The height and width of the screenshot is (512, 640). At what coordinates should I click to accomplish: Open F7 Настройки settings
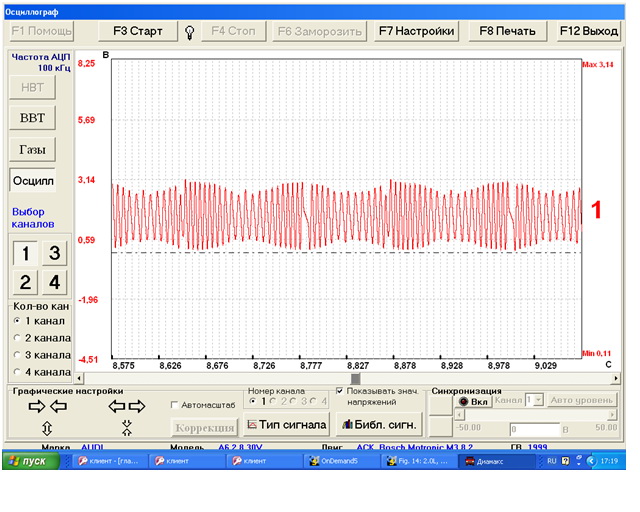point(416,31)
